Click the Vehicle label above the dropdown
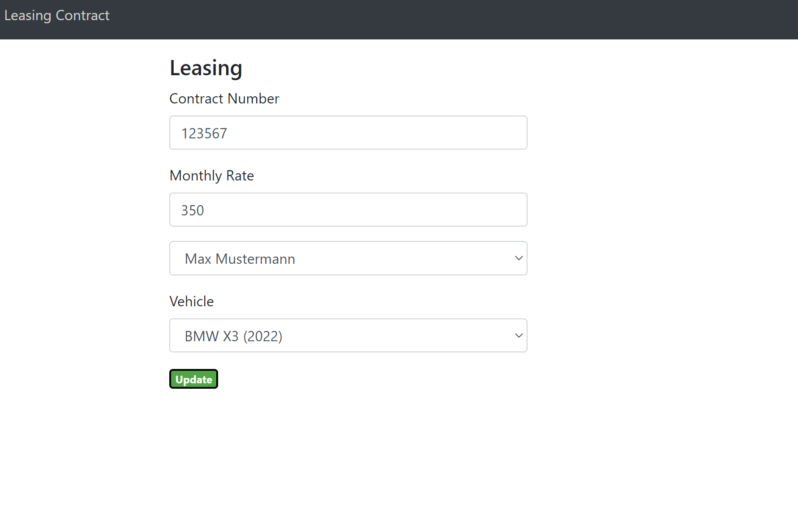This screenshot has width=798, height=532. click(x=191, y=301)
